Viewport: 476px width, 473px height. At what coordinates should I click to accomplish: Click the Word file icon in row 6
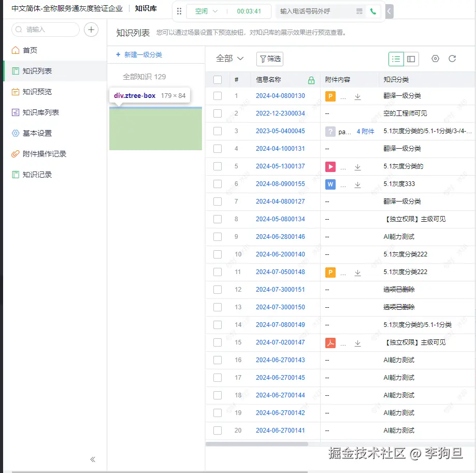[x=330, y=184]
